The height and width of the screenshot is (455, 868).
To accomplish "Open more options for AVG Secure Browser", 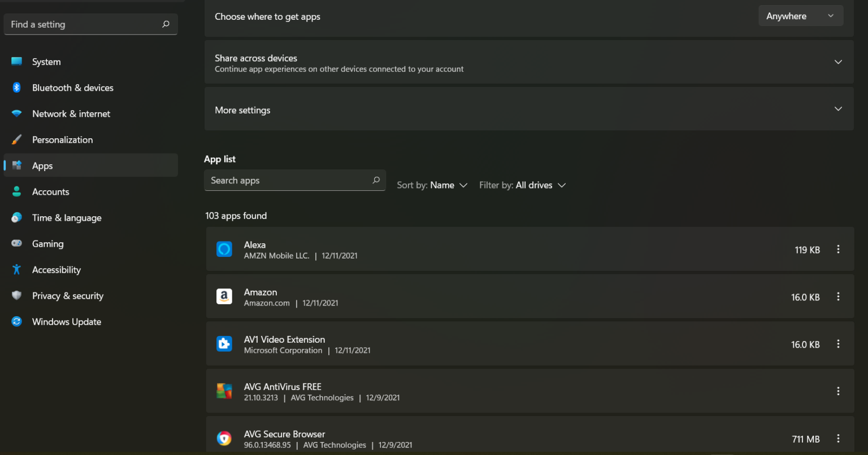I will 838,439.
